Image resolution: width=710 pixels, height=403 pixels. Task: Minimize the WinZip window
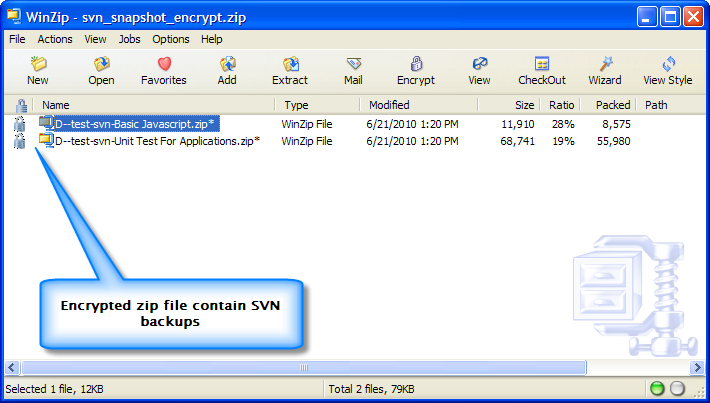(x=647, y=17)
